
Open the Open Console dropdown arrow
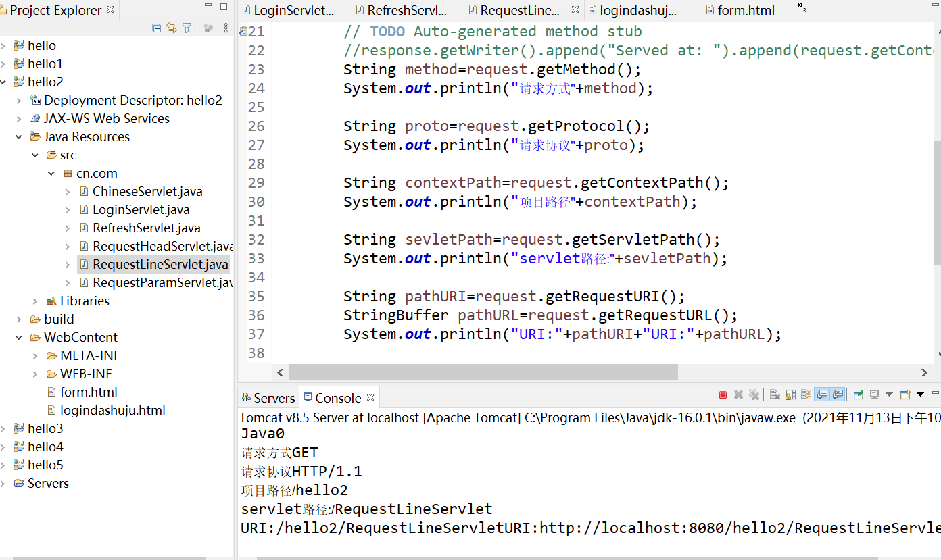(x=920, y=394)
